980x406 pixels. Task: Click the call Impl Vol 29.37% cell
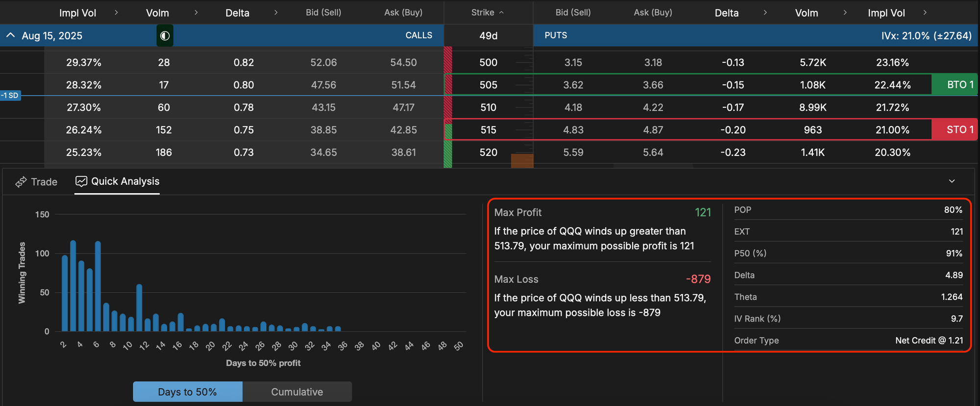pyautogui.click(x=84, y=62)
